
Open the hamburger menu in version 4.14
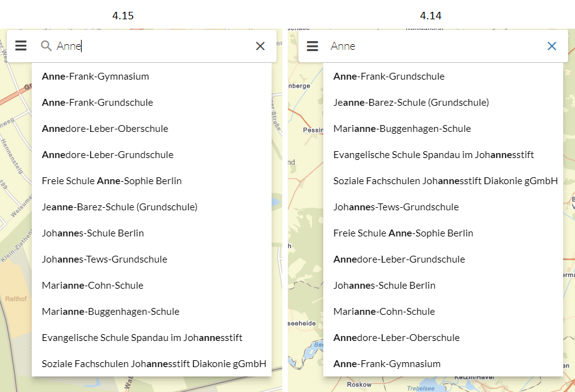pos(312,45)
